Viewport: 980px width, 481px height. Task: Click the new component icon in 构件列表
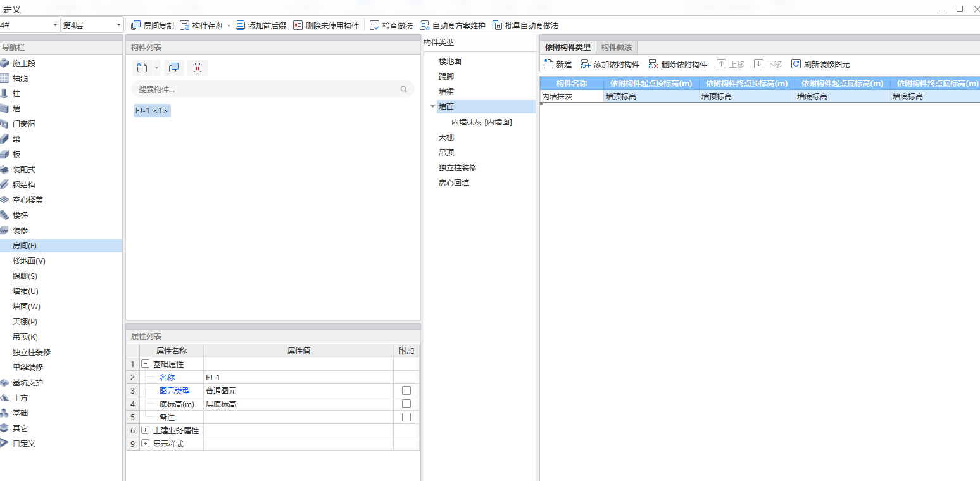pos(142,67)
